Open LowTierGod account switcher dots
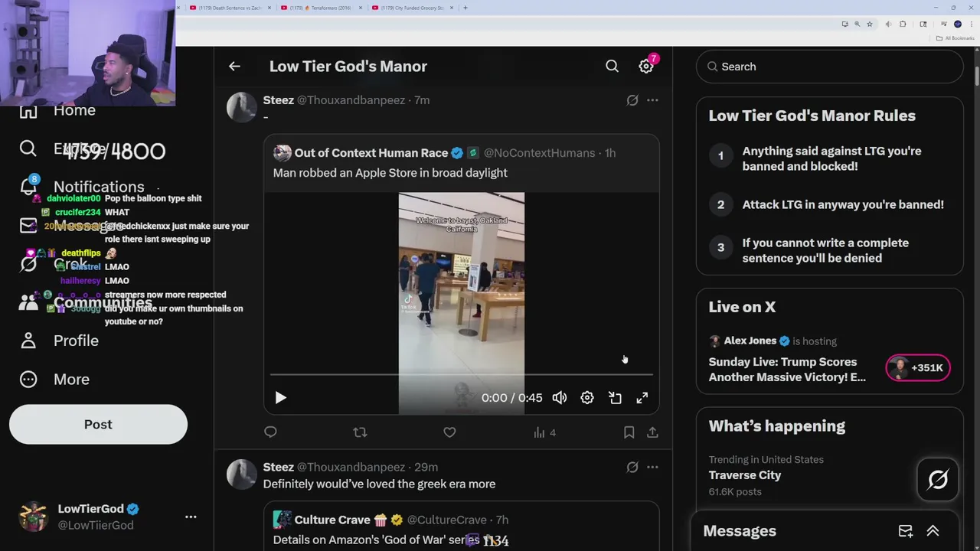This screenshot has height=551, width=980. click(191, 517)
